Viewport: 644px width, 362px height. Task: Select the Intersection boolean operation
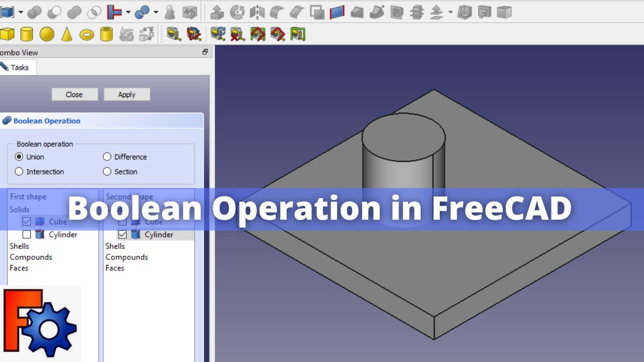pos(19,171)
